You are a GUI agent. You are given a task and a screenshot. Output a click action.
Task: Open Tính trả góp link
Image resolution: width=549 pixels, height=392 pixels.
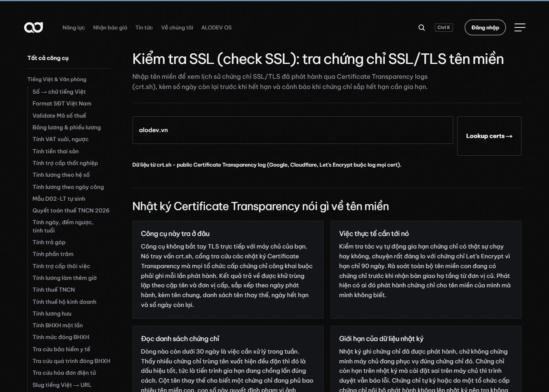click(49, 242)
